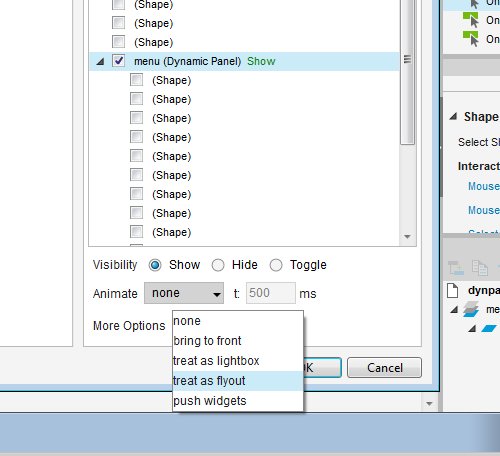
Task: Select the Hide visibility radio button
Action: pos(218,265)
